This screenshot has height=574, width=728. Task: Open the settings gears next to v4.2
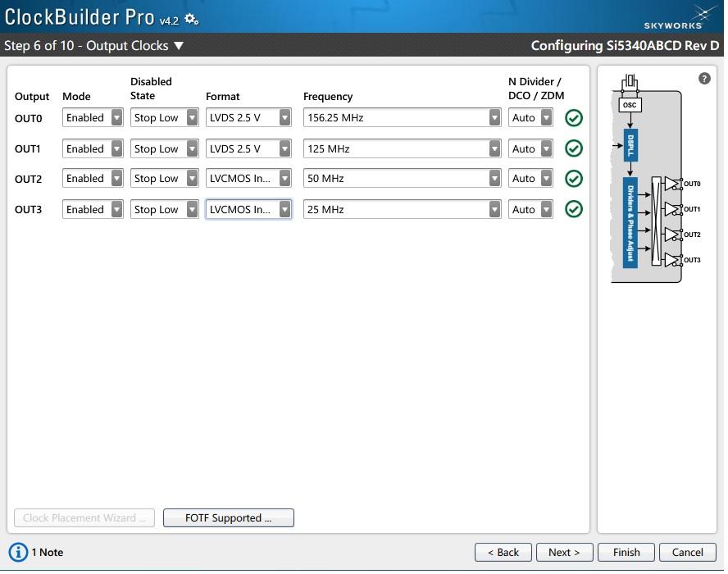pos(191,19)
